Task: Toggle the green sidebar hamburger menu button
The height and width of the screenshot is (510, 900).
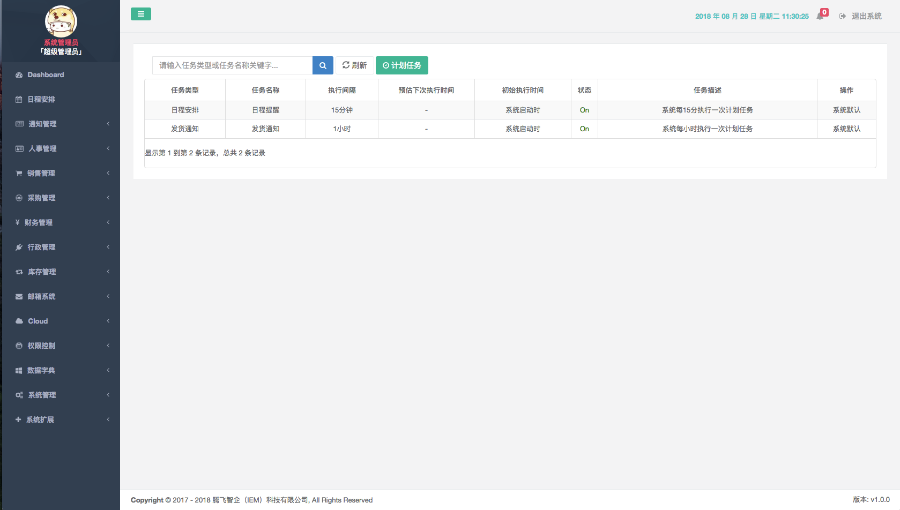Action: [141, 14]
